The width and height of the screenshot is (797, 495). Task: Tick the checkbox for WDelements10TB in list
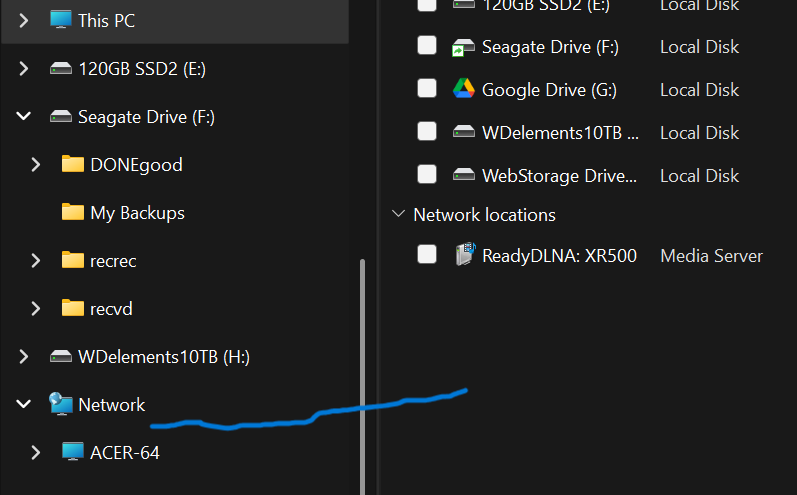coord(427,131)
